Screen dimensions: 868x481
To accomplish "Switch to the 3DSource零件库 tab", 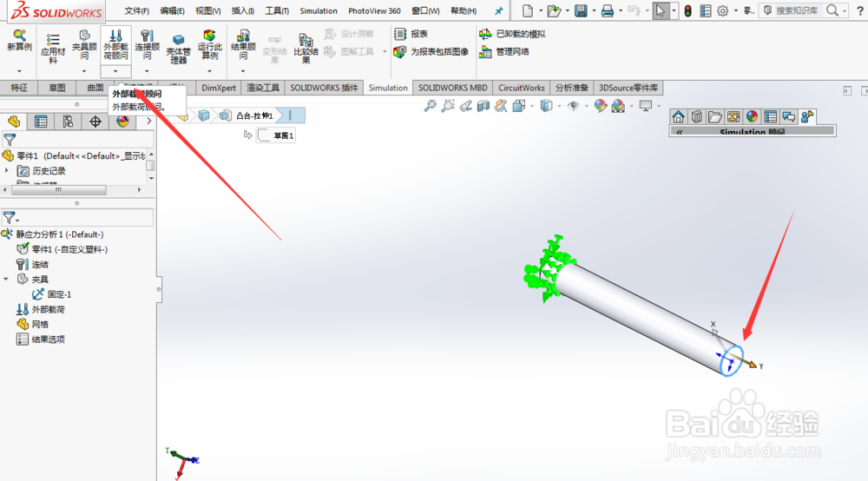I will click(x=628, y=88).
